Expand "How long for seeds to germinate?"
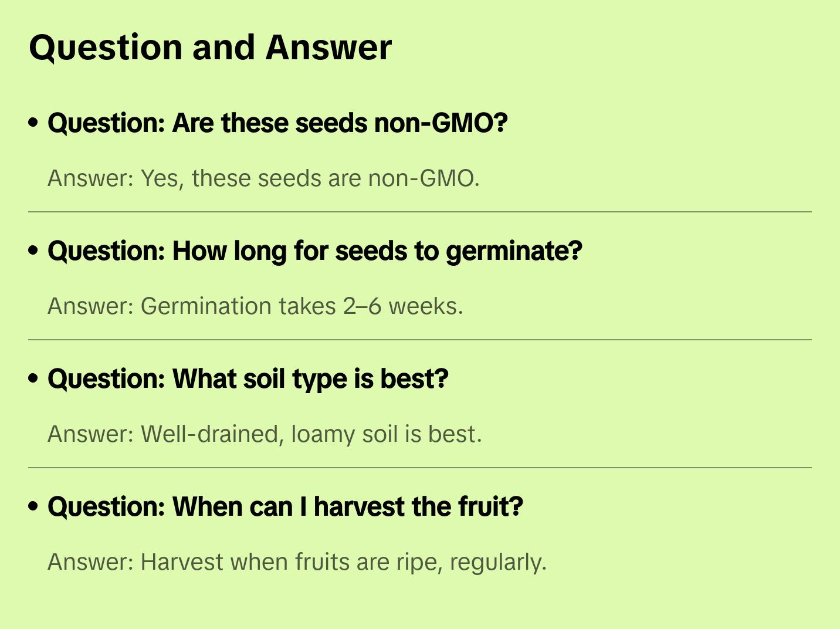The width and height of the screenshot is (840, 629). coord(315,251)
